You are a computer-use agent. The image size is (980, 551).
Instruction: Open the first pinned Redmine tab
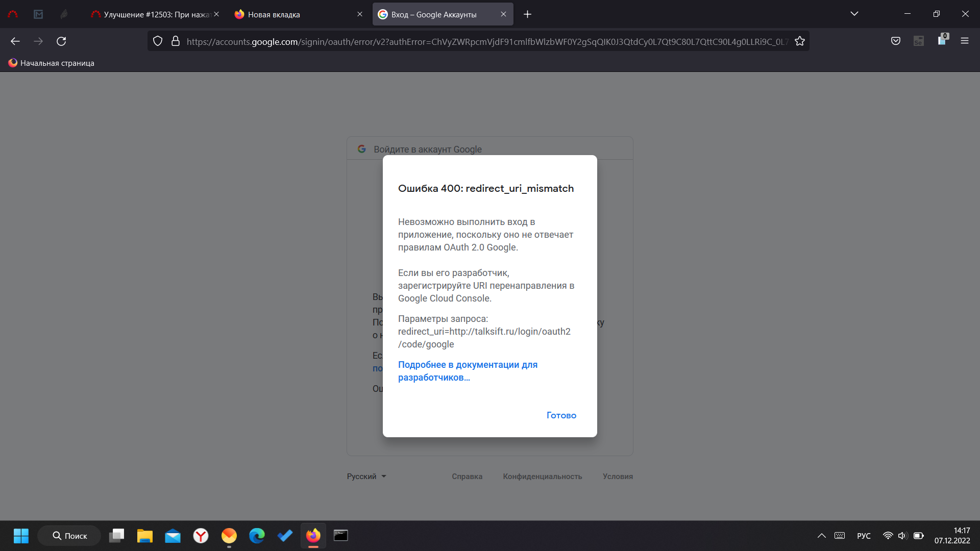(13, 14)
